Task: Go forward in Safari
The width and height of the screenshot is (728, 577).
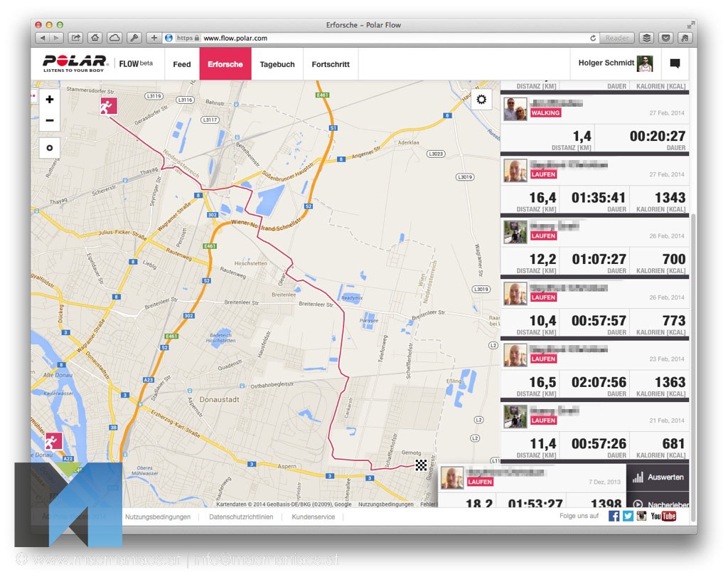Action: coord(56,38)
